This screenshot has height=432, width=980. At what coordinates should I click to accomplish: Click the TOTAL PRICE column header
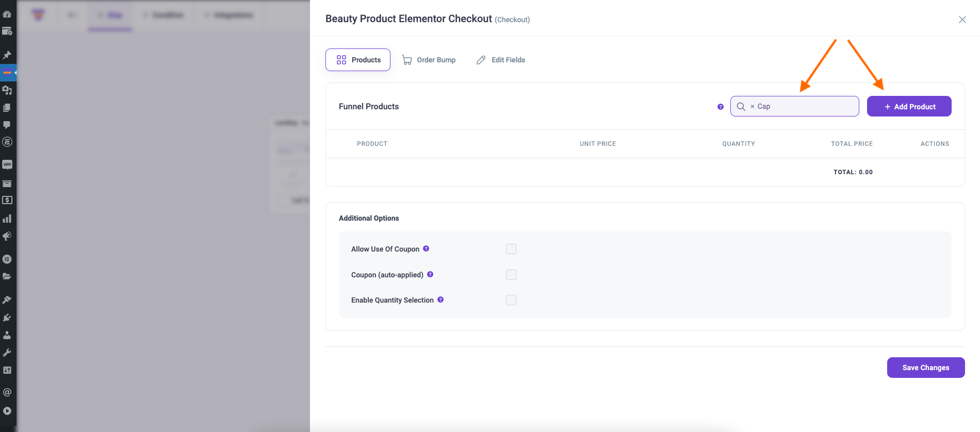pos(852,144)
